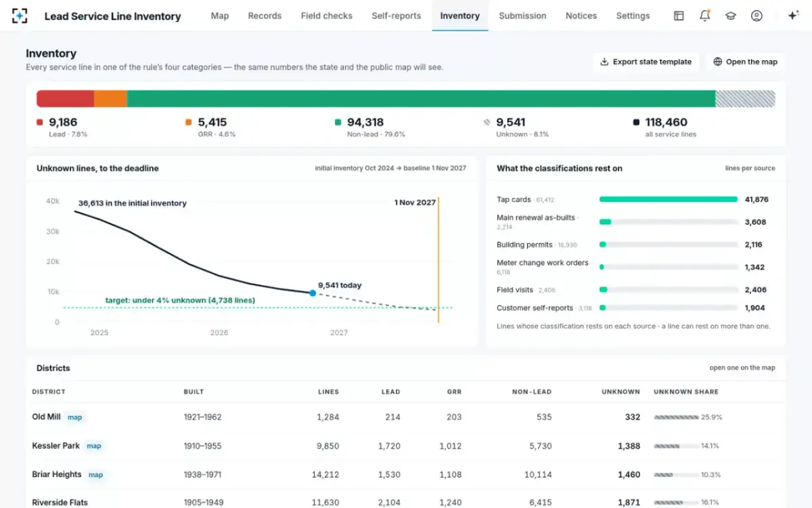
Task: Click the Open the map button
Action: click(746, 62)
